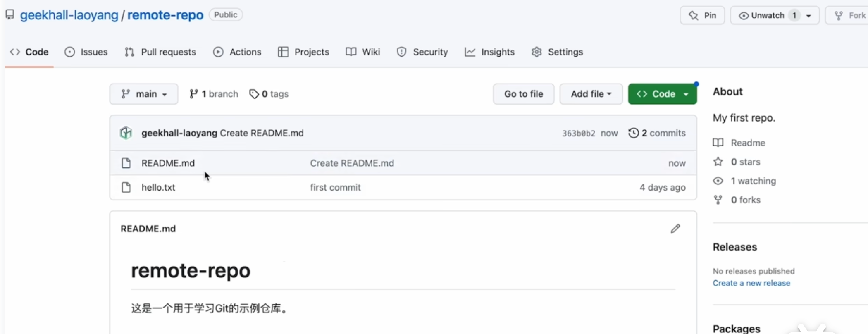Open repository Settings tab
Screen dimensions: 868x334
click(557, 52)
